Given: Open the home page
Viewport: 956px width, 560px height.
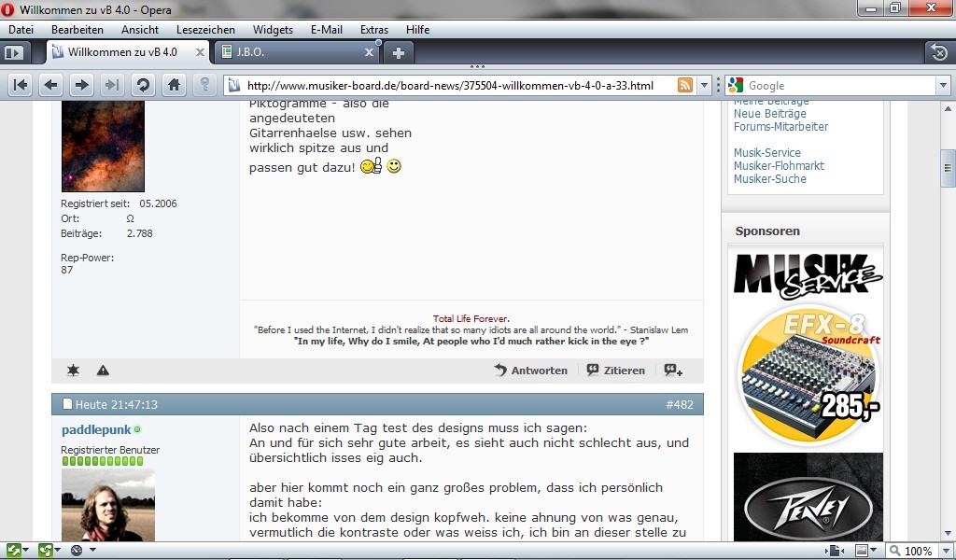Looking at the screenshot, I should 174,85.
